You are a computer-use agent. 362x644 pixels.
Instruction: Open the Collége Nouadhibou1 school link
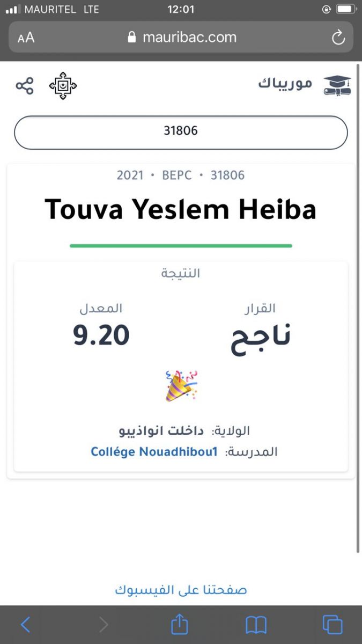(x=154, y=452)
